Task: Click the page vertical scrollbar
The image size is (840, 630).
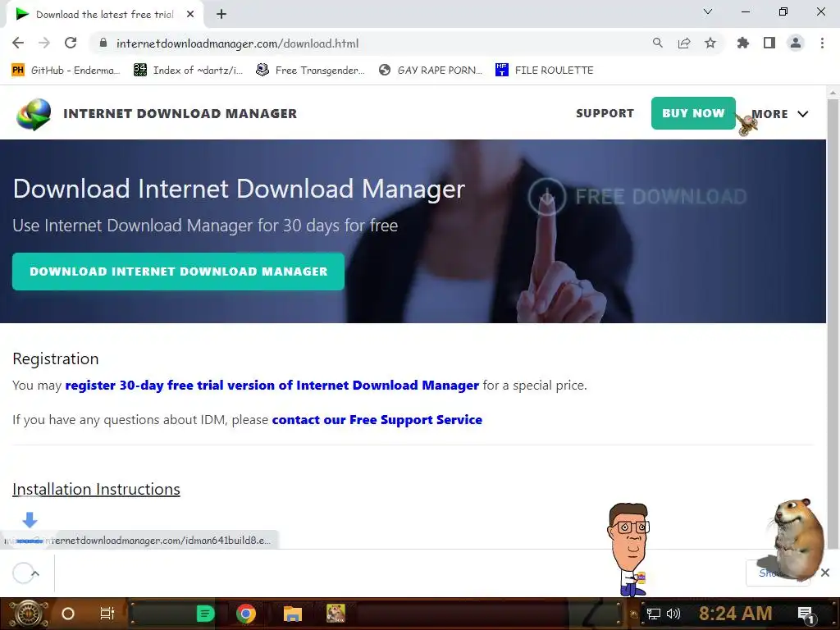Action: (x=833, y=322)
